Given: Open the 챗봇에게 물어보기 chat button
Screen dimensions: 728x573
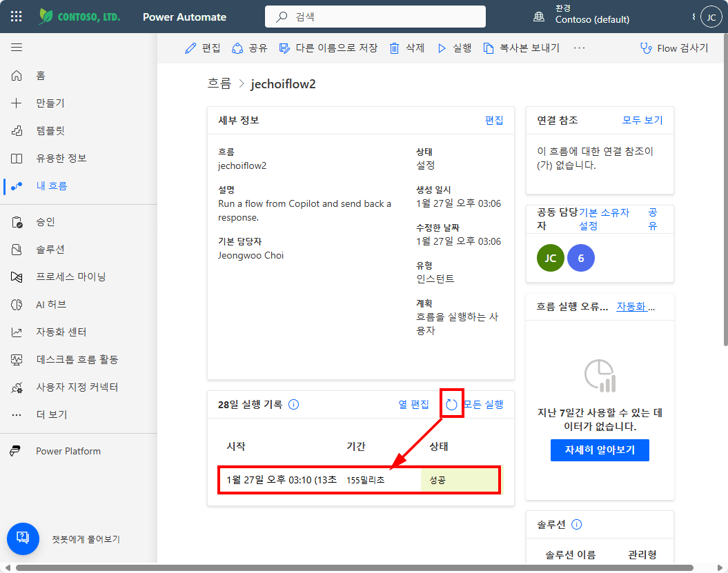Looking at the screenshot, I should [x=23, y=539].
